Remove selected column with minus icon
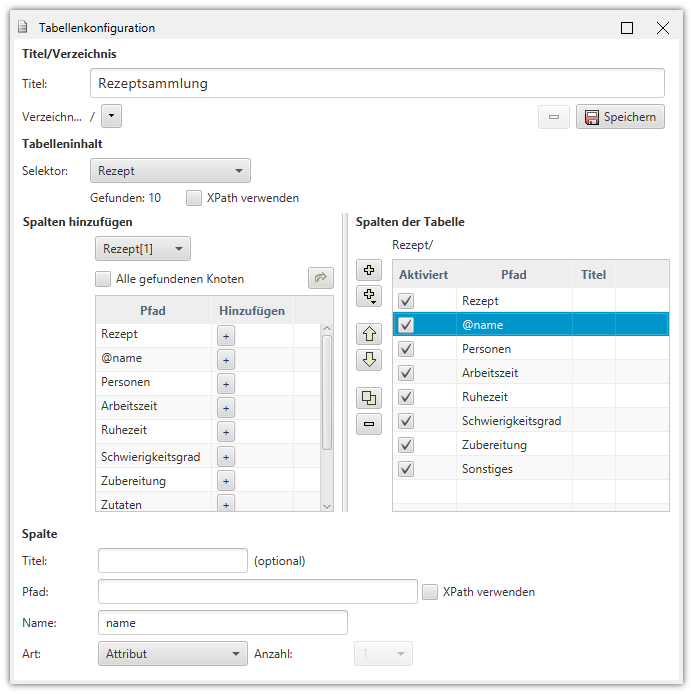This screenshot has width=693, height=694. tap(369, 424)
